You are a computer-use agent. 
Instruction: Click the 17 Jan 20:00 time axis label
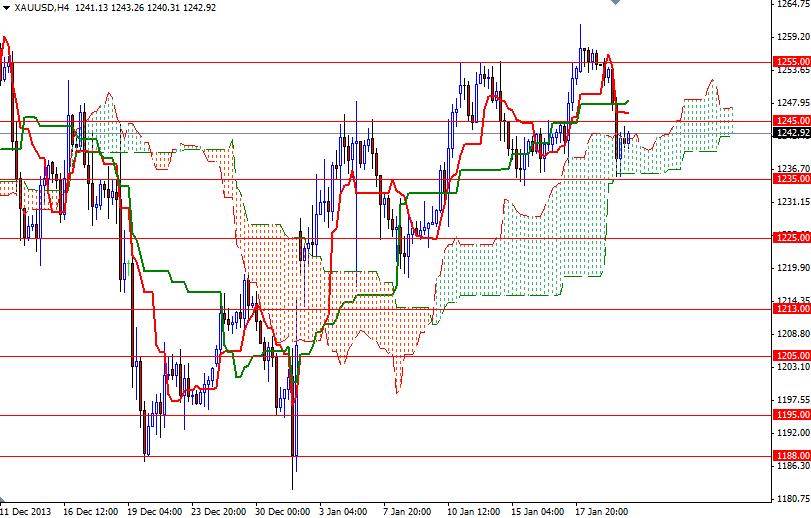[x=602, y=511]
